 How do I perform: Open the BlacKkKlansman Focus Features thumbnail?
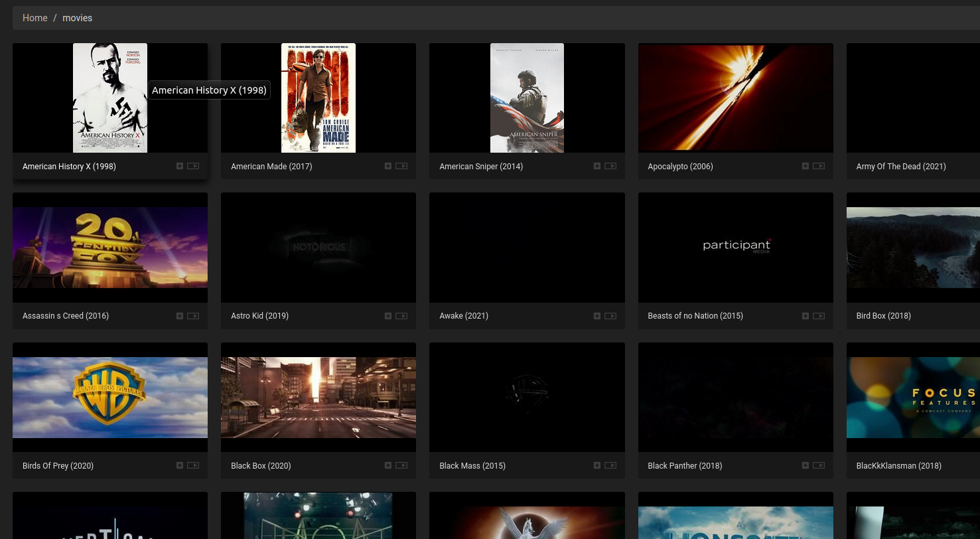[x=913, y=398]
